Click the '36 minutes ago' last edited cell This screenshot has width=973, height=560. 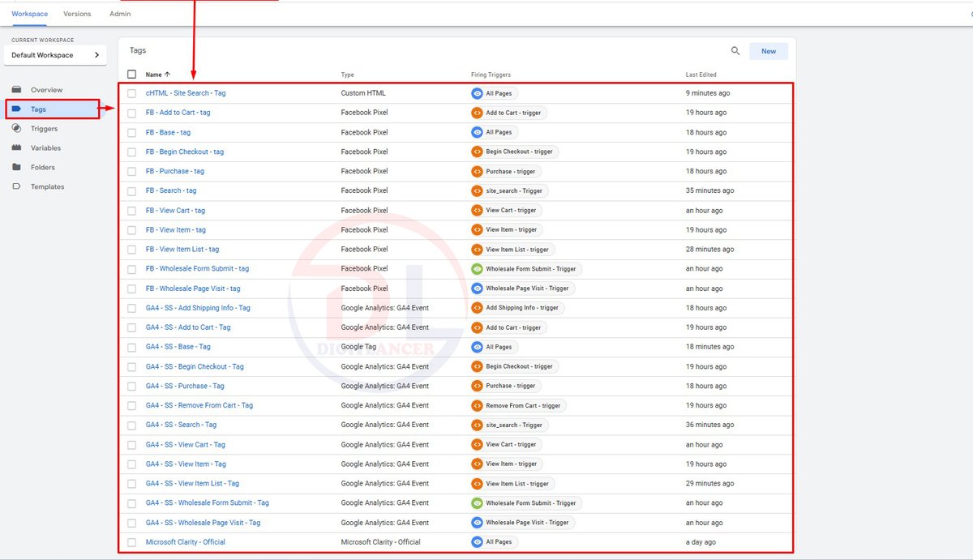coord(710,425)
